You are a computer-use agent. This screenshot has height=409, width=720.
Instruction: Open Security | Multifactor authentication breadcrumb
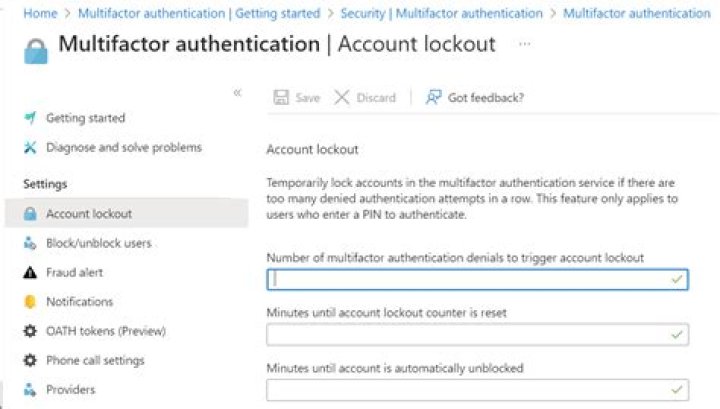441,13
